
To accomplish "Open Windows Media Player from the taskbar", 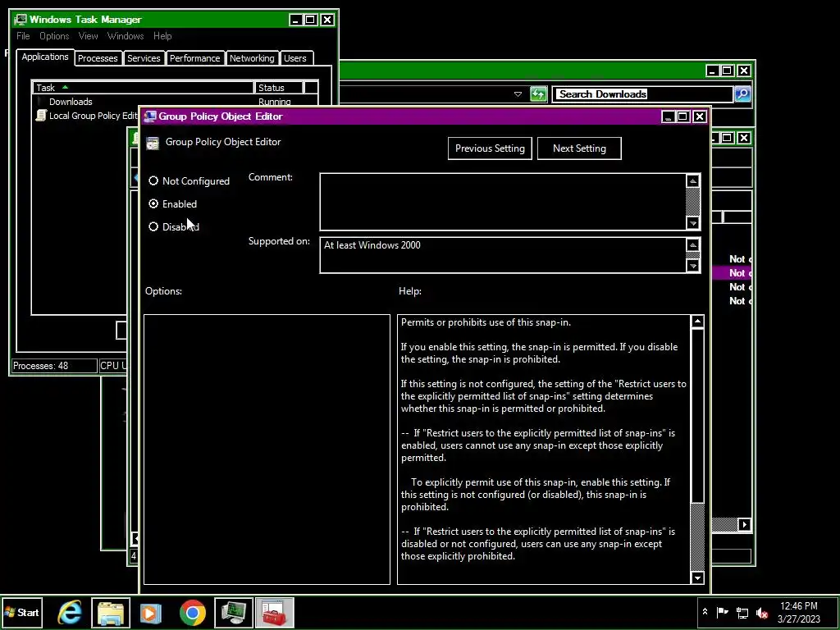I will 151,612.
